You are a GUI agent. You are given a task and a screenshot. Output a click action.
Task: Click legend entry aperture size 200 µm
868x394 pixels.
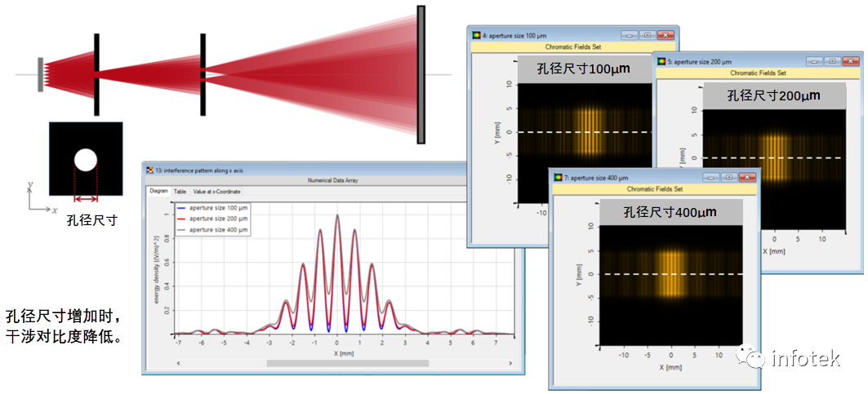point(212,219)
